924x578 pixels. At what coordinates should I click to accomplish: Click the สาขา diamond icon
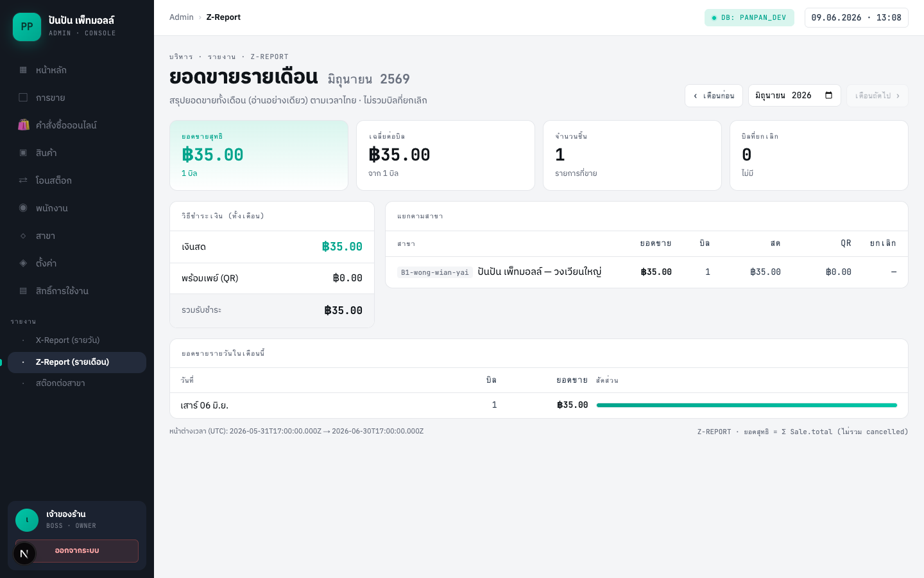click(x=23, y=236)
